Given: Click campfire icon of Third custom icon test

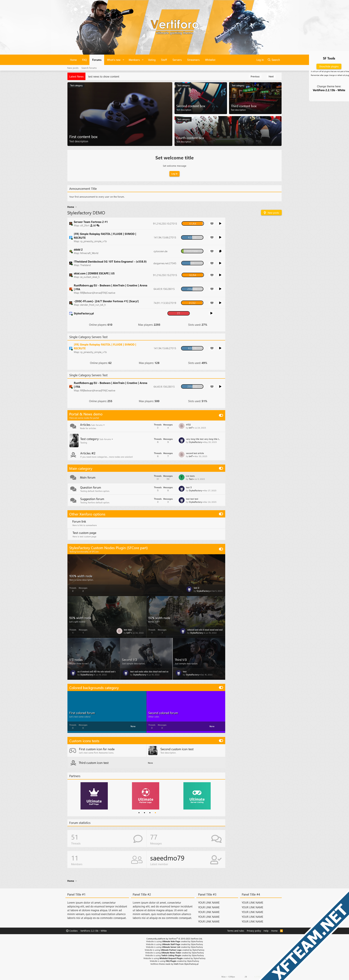Looking at the screenshot, I should click(73, 763).
